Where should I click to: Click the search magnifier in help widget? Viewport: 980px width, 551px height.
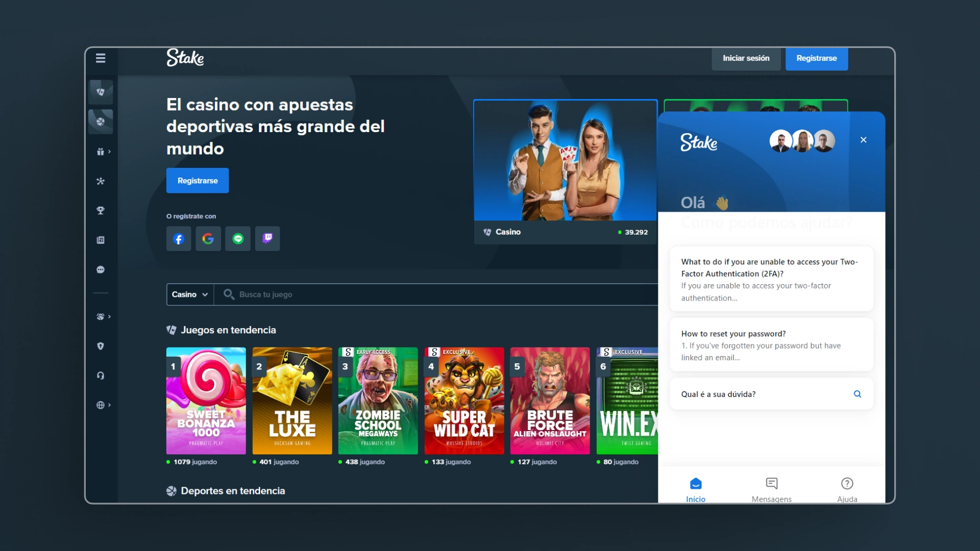[857, 394]
